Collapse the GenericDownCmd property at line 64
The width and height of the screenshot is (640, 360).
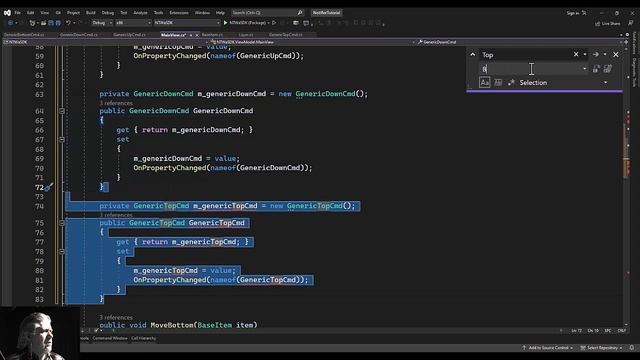(x=62, y=111)
